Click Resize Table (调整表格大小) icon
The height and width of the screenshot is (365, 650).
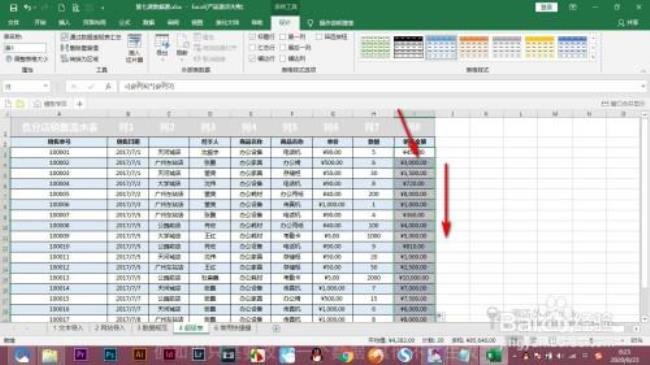[x=9, y=59]
